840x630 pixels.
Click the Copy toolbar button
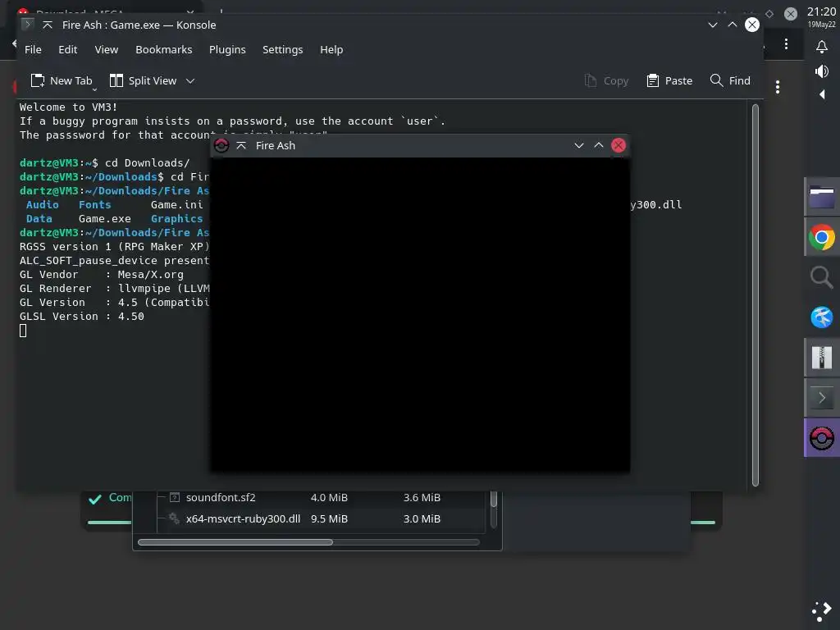point(606,80)
